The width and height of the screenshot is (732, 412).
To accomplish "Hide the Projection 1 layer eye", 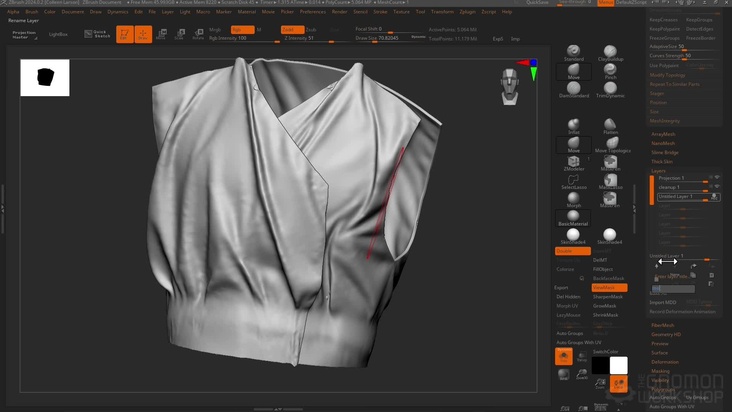I will click(x=717, y=178).
